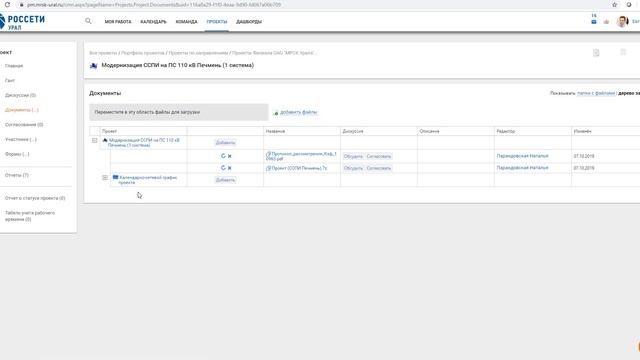Screen dimensions: 640x360
Task: Click the rightmost faded header icon
Action: (623, 52)
